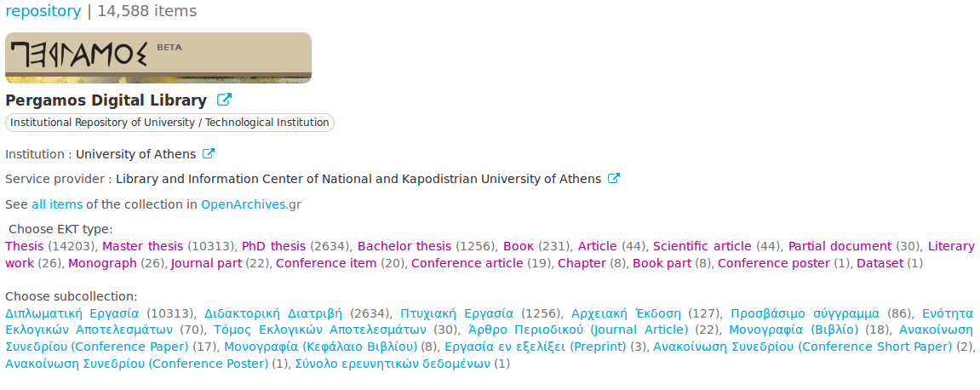Filter by Monograph type

102,263
